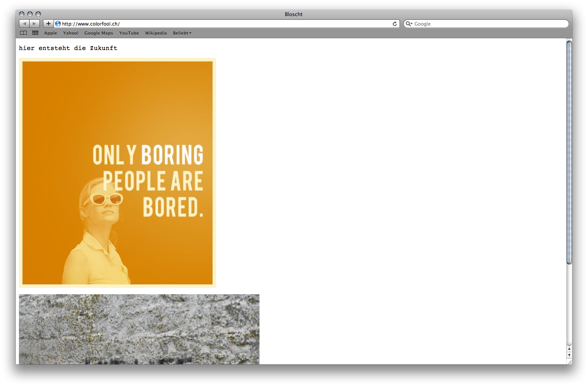Click the globe favicon in address bar

58,24
